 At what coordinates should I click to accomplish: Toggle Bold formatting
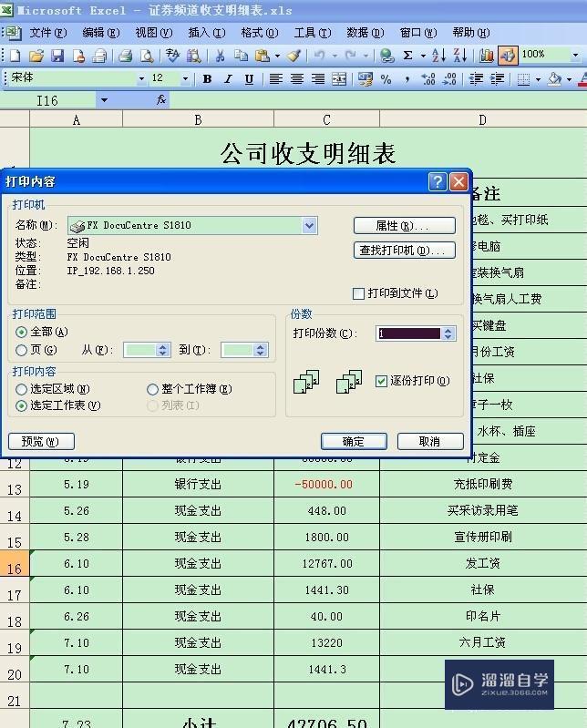point(207,79)
